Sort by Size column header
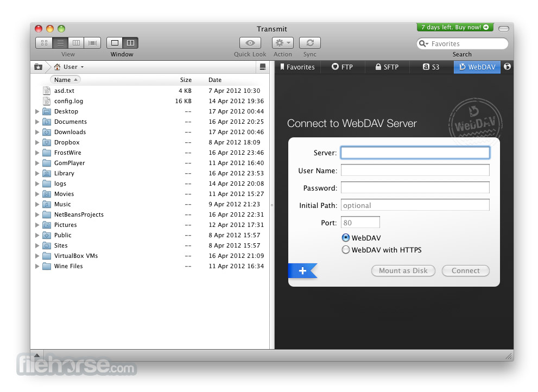538x392 pixels. tap(186, 80)
